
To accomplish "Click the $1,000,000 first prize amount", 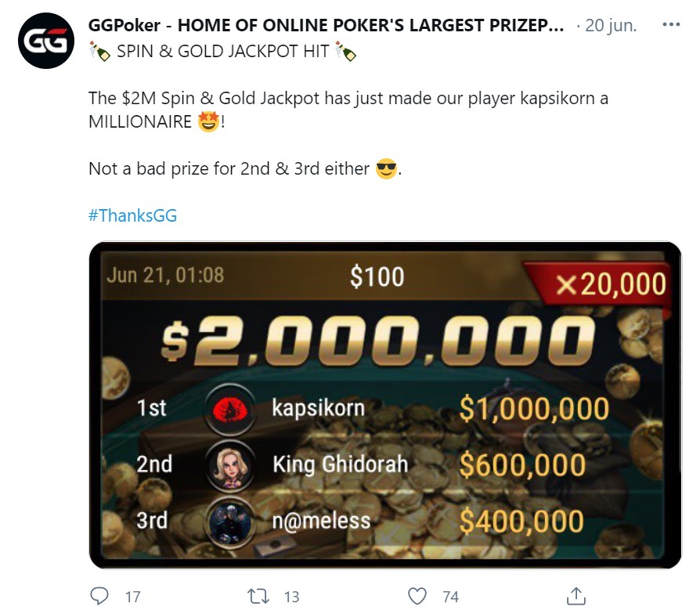I will click(x=534, y=409).
